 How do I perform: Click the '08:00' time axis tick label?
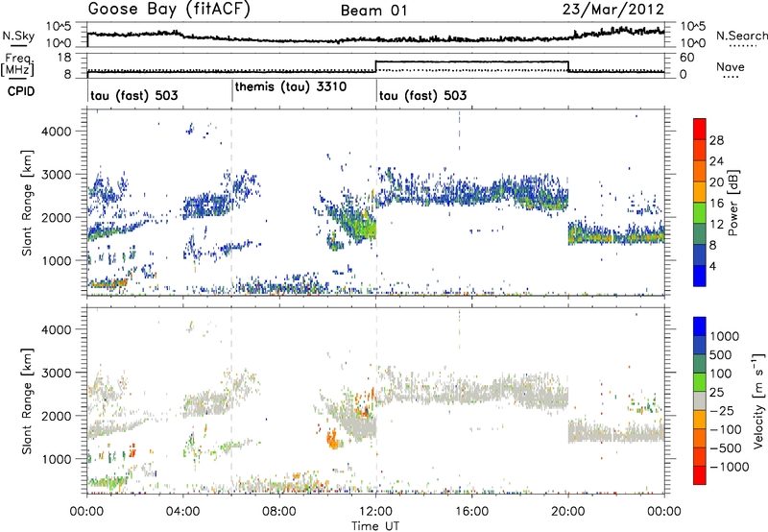[279, 512]
